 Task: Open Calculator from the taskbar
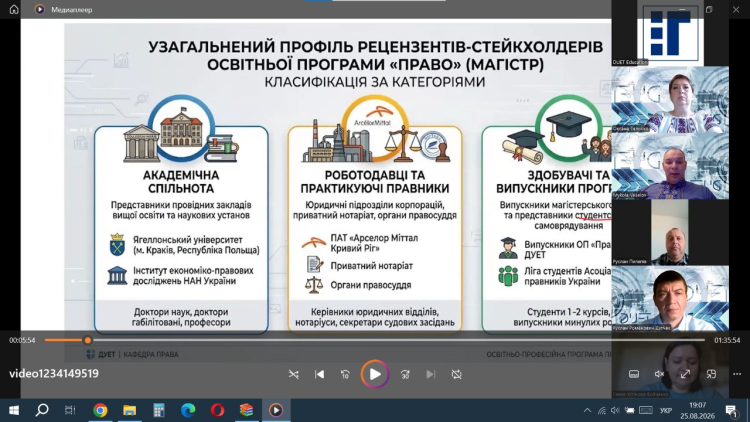[159, 411]
